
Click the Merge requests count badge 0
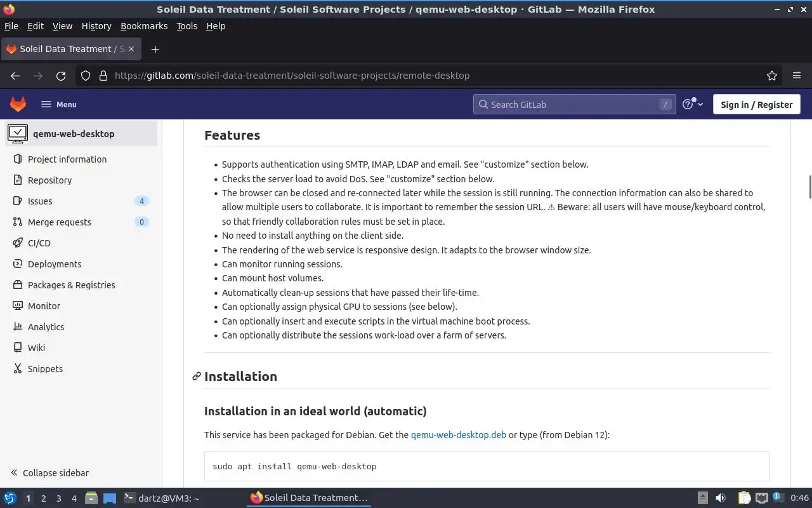coord(141,222)
